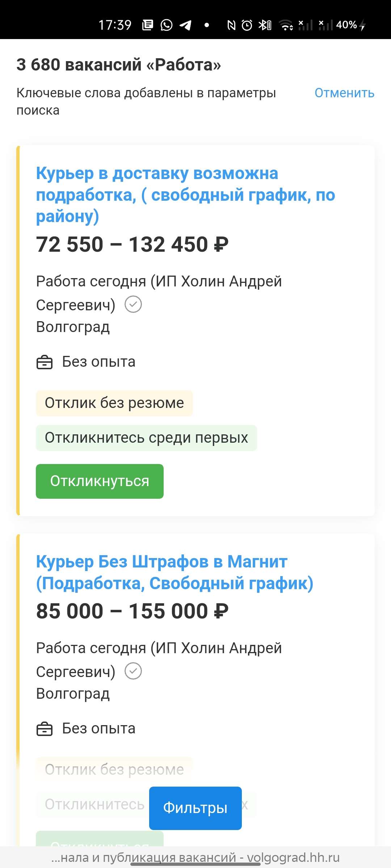Click Отменить link to undo keywords
The height and width of the screenshot is (868, 391).
tap(344, 93)
